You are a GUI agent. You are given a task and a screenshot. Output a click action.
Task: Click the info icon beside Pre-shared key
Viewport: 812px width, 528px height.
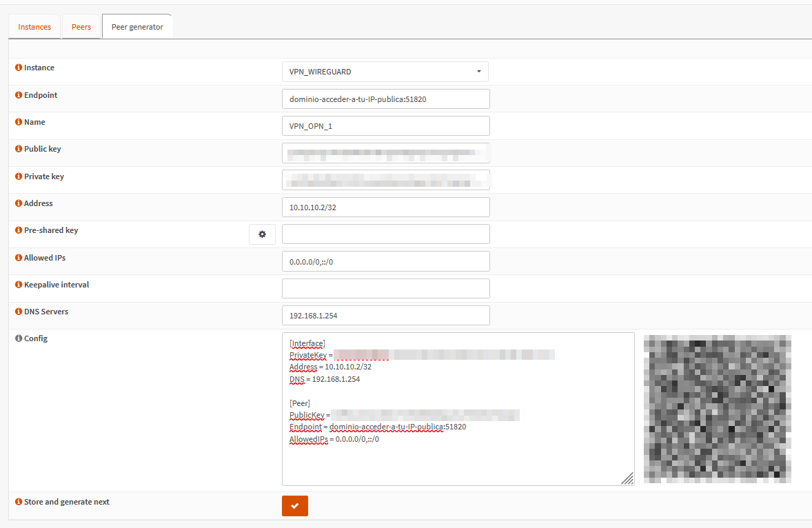(x=19, y=230)
